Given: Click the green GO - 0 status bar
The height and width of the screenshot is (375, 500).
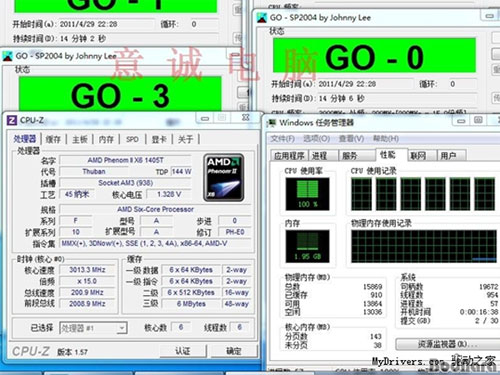Looking at the screenshot, I should pos(374,55).
